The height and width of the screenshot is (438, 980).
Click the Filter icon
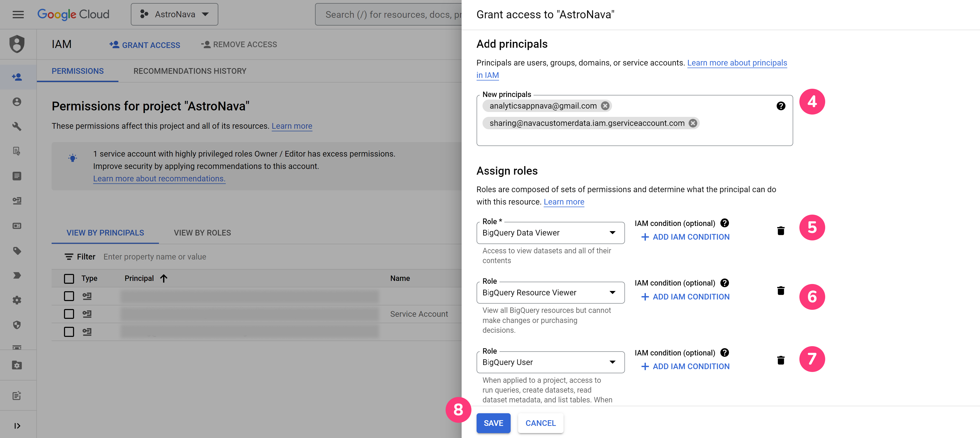tap(68, 257)
